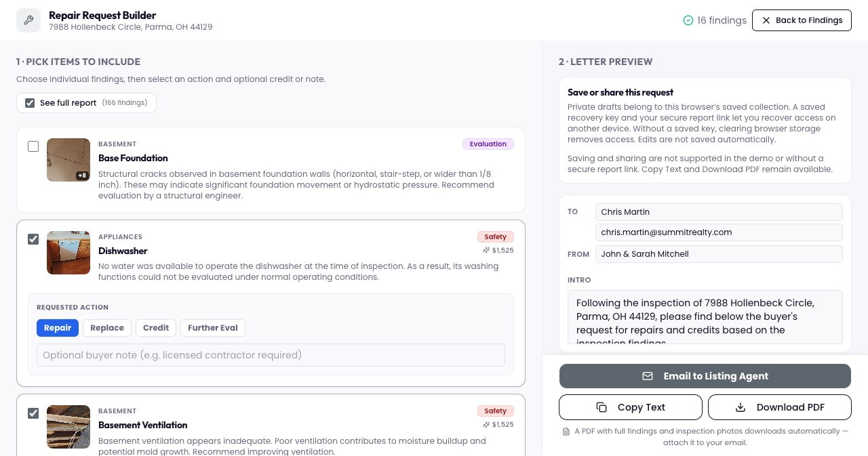This screenshot has height=456, width=868.
Task: Click the (166 findings) count label
Action: pos(125,103)
